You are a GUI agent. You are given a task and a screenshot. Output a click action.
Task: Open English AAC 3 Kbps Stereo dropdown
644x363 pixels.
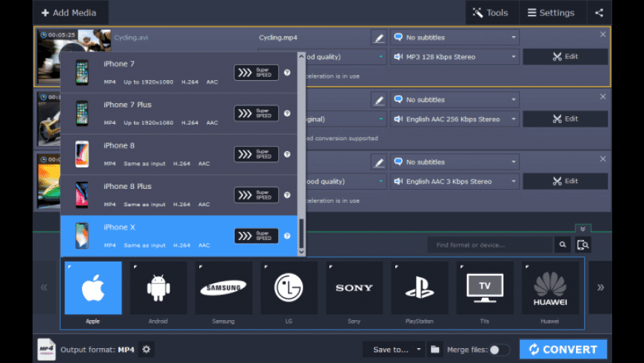[455, 181]
